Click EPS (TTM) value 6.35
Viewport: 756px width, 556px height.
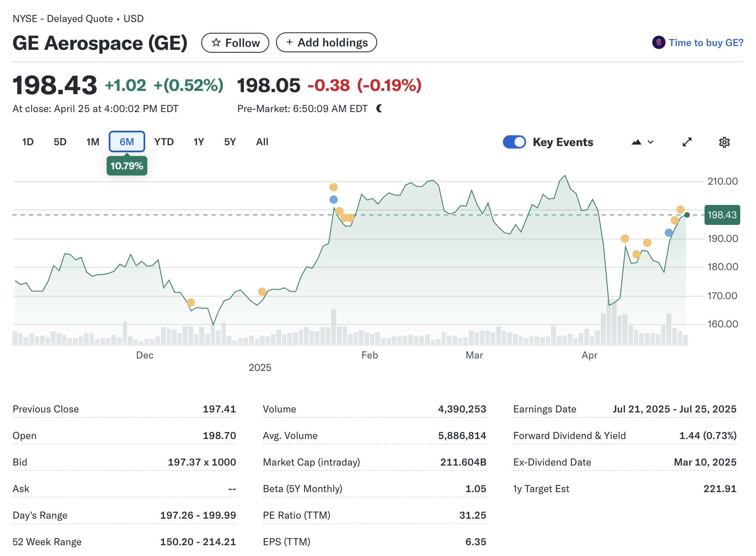[x=476, y=542]
